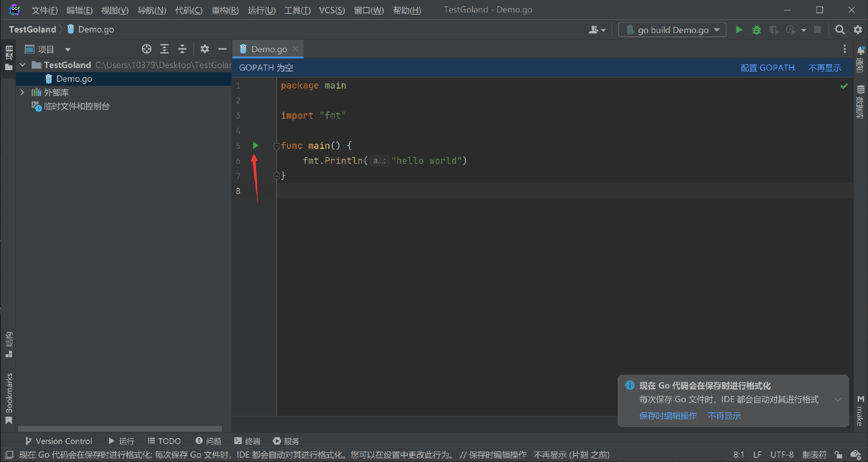Toggle the 结构 structure tool window
This screenshot has width=868, height=462.
click(x=9, y=344)
